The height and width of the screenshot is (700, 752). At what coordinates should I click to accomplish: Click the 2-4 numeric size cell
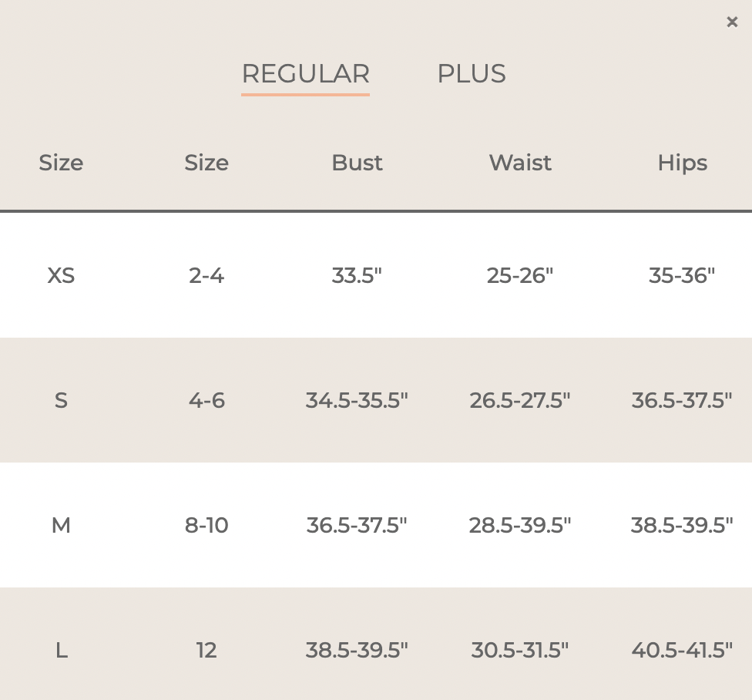click(x=206, y=275)
